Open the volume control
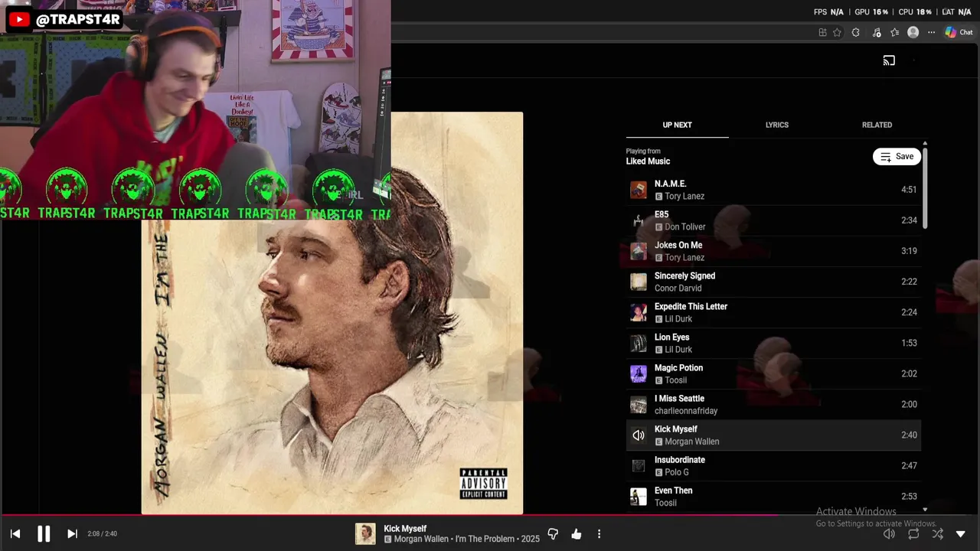980x551 pixels. coord(889,534)
